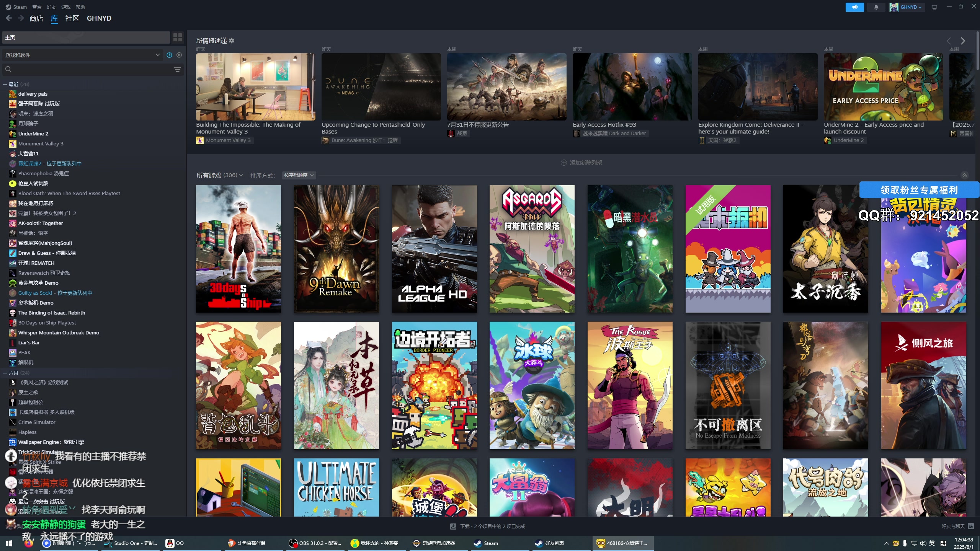Switch to the 商店 tab
980x551 pixels.
(36, 18)
